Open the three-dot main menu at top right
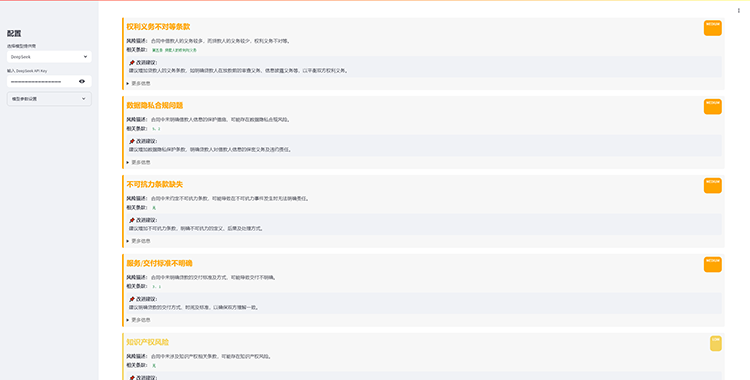The height and width of the screenshot is (380, 750). [x=739, y=11]
